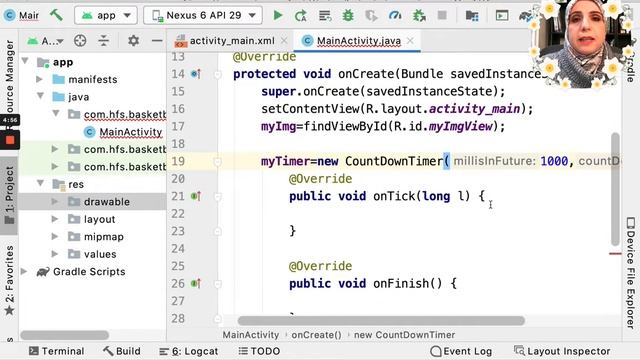The width and height of the screenshot is (640, 360).
Task: Open the profiler gauge icon
Action: pos(395,16)
